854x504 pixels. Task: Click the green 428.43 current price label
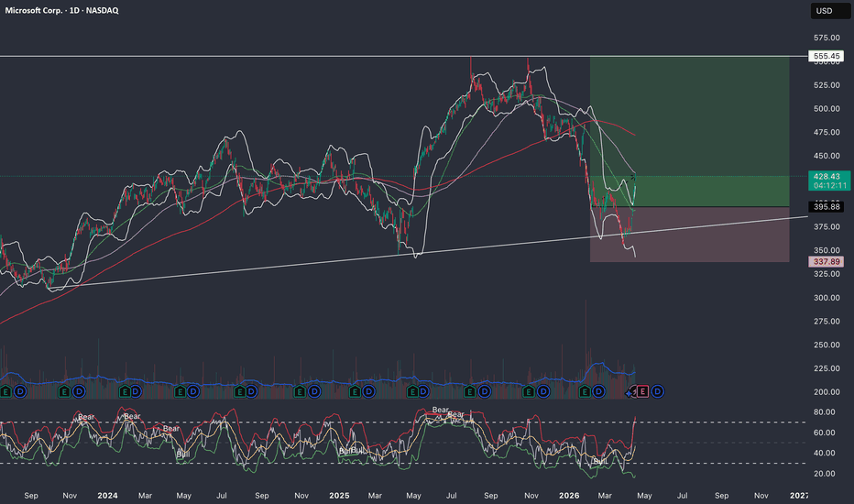tap(827, 181)
